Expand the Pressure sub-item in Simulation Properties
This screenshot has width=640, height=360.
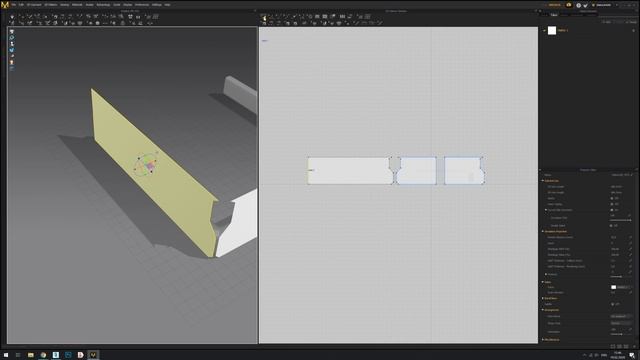point(546,274)
